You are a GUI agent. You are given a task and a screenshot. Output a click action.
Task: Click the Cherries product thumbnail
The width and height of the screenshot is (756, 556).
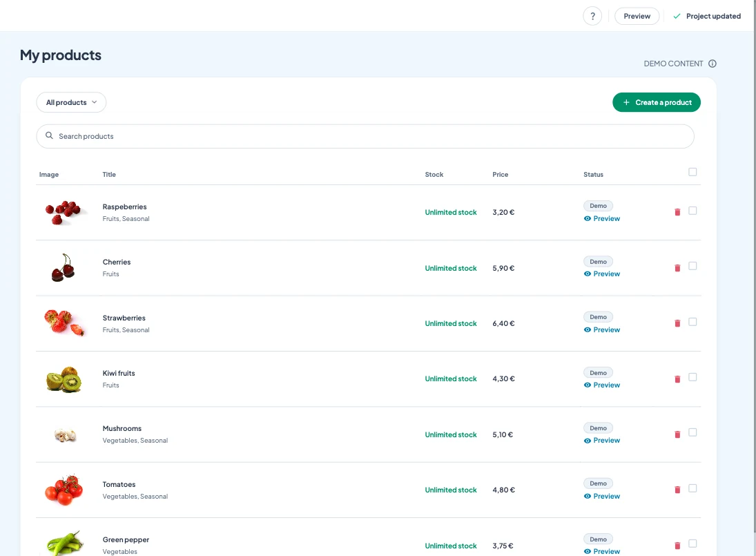tap(64, 267)
